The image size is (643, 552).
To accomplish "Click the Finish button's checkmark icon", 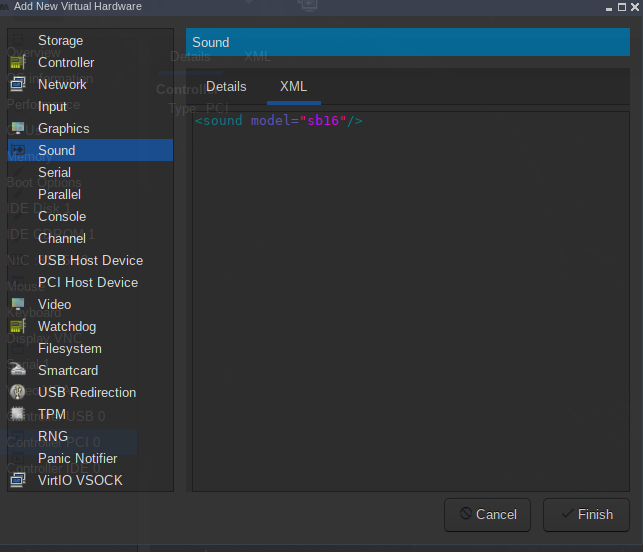I will (567, 513).
